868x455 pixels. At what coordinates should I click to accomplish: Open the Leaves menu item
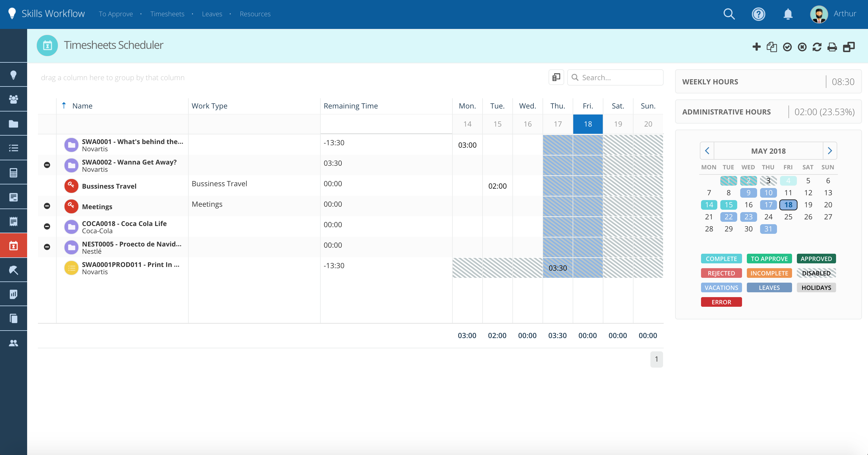pyautogui.click(x=212, y=14)
